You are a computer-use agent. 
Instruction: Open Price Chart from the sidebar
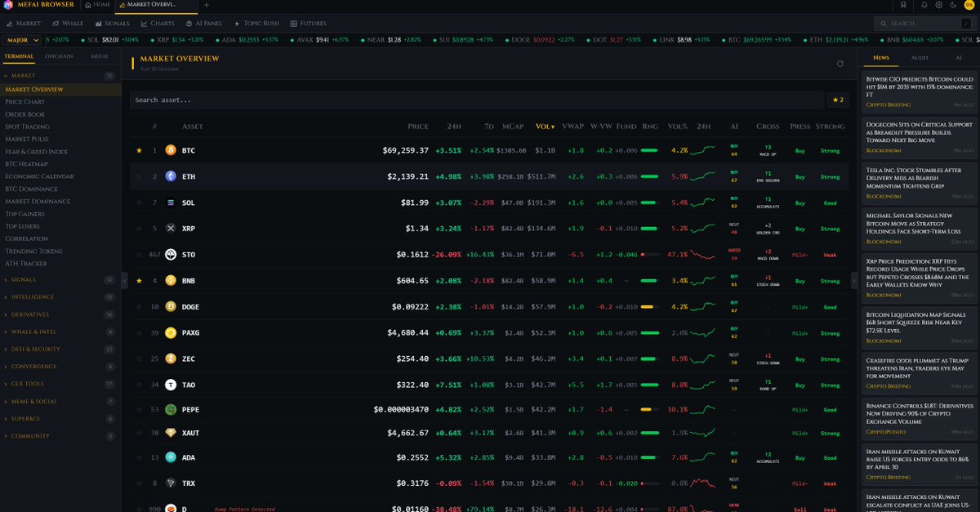point(24,102)
